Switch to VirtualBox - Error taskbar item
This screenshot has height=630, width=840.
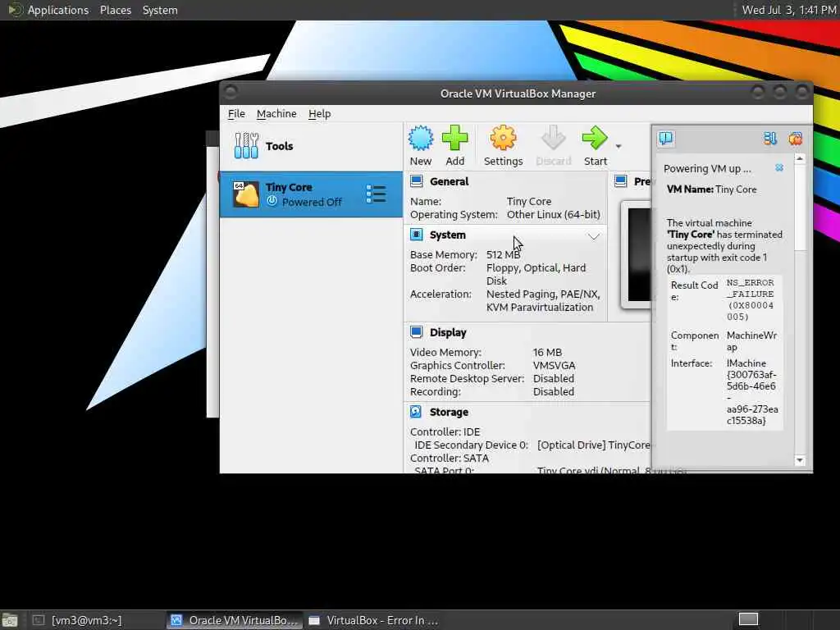(374, 620)
